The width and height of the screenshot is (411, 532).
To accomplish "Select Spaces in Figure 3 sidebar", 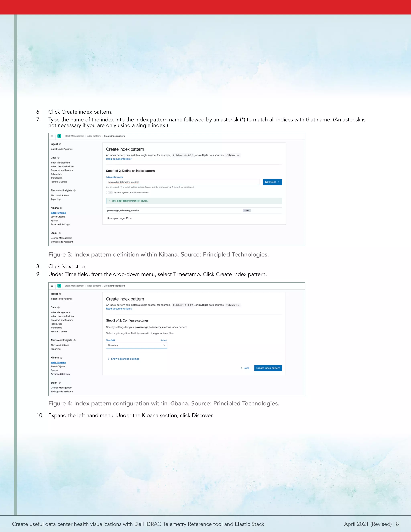I will (54, 221).
